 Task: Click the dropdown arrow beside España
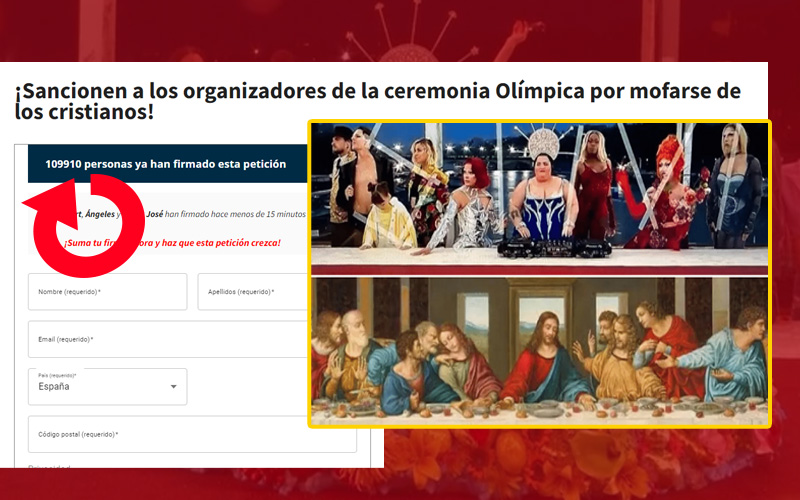coord(173,387)
